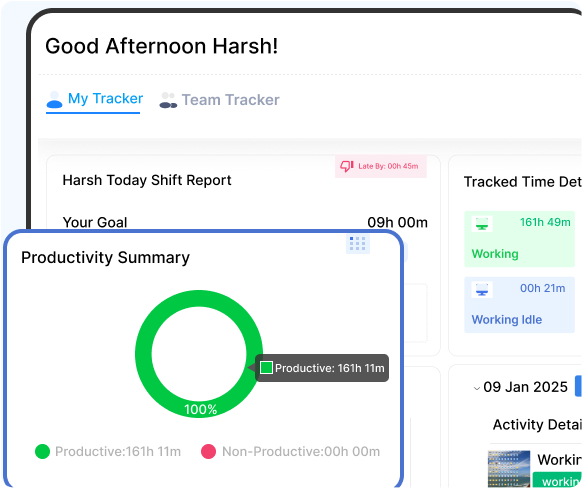The width and height of the screenshot is (583, 489).
Task: Click the Working monitor icon
Action: click(x=482, y=223)
